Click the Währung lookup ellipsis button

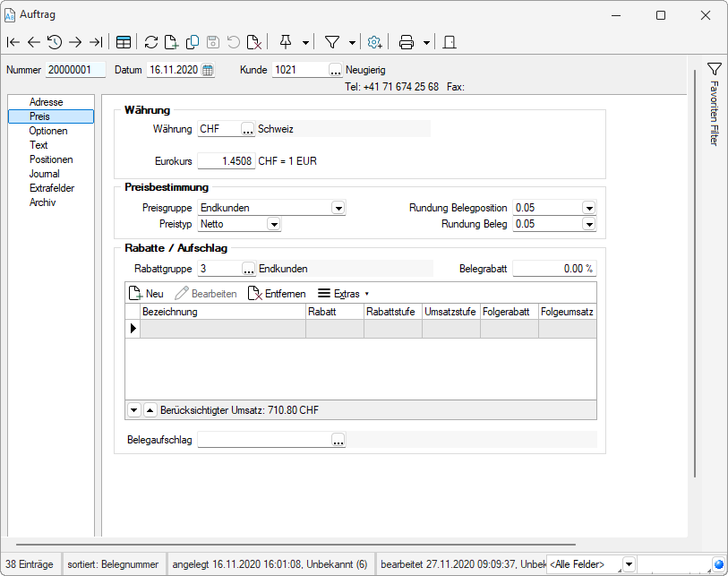coord(248,130)
